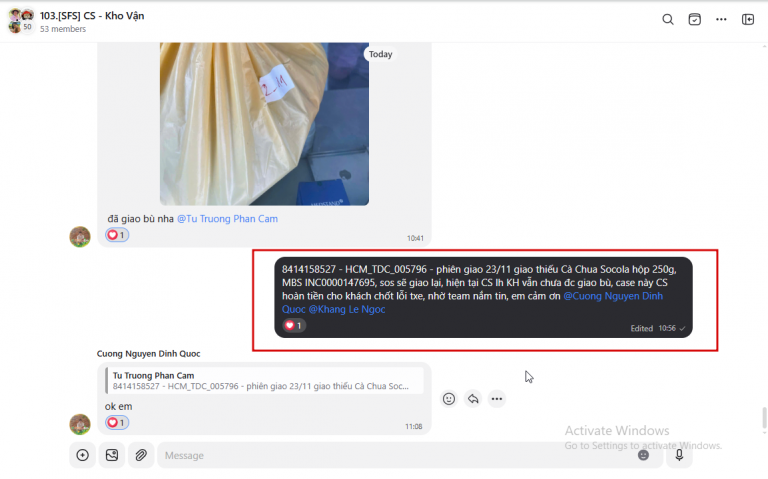View the "53 members" list

click(x=63, y=29)
